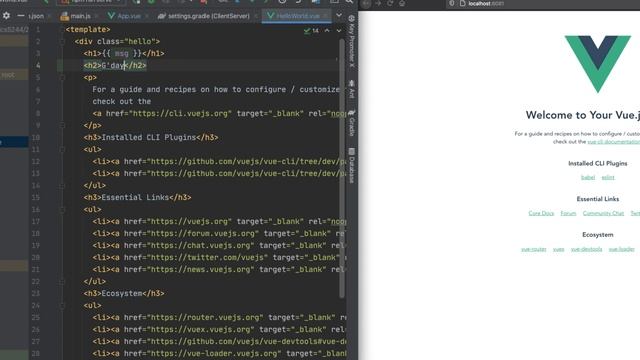Click the localhost address bar field
The width and height of the screenshot is (640, 360).
[543, 3]
